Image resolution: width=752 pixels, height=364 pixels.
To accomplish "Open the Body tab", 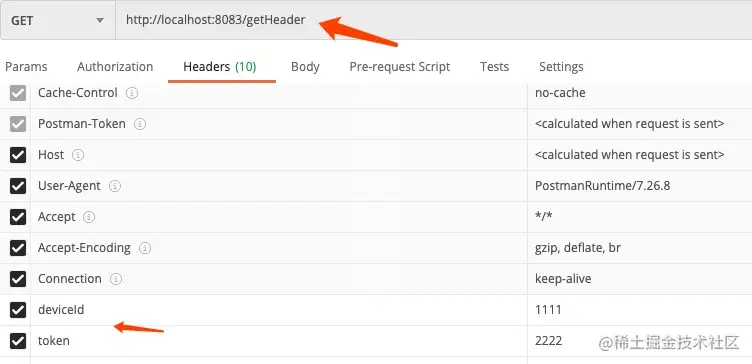I will (305, 67).
